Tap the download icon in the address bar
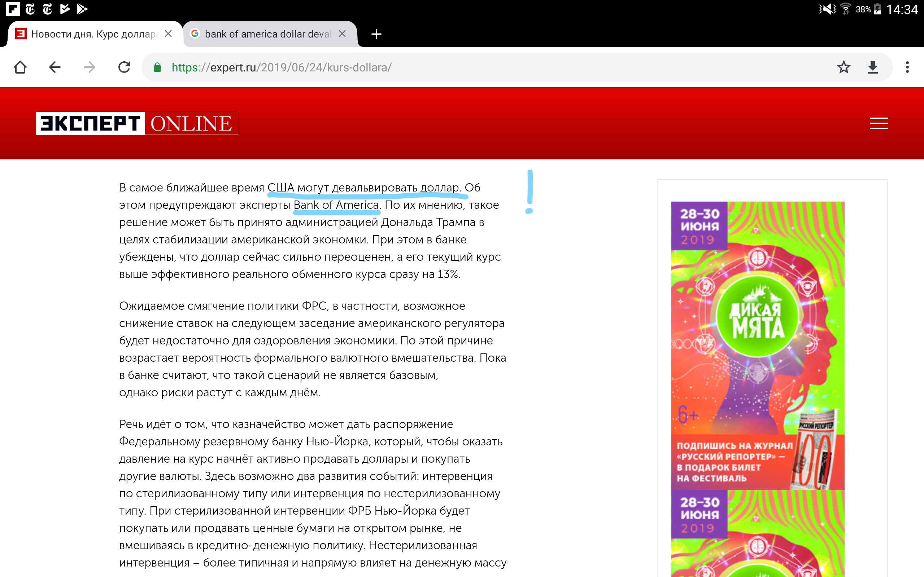Viewport: 924px width, 577px height. coord(872,67)
